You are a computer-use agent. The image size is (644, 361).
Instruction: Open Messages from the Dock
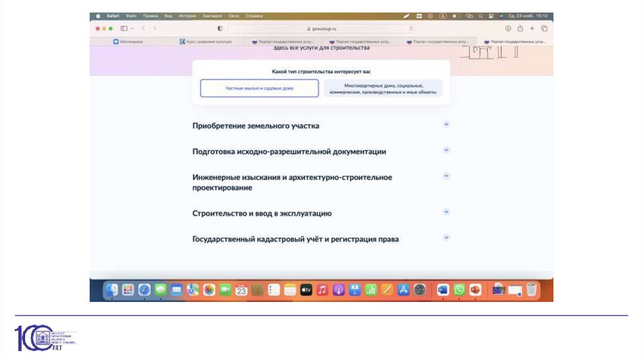click(160, 290)
